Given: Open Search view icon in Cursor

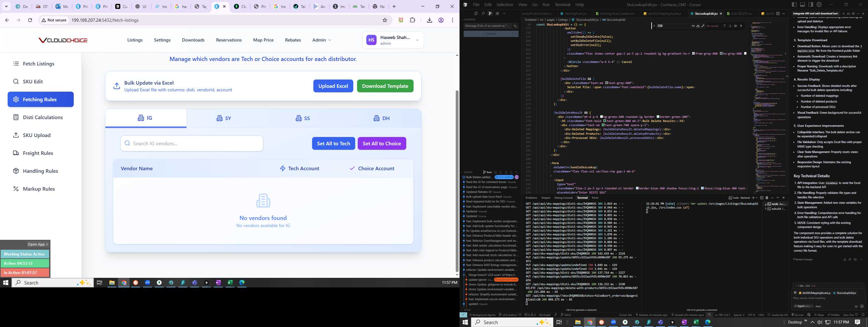Looking at the screenshot, I should pyautogui.click(x=483, y=13).
